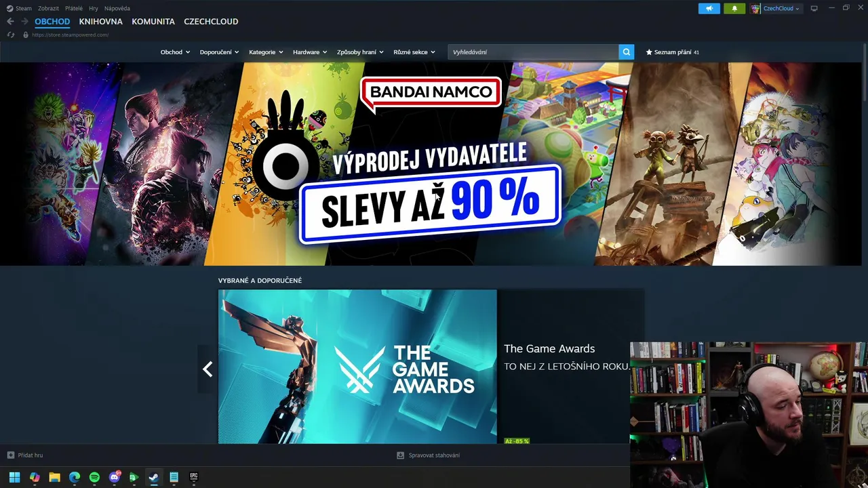Click the Add game plus icon

[10, 455]
